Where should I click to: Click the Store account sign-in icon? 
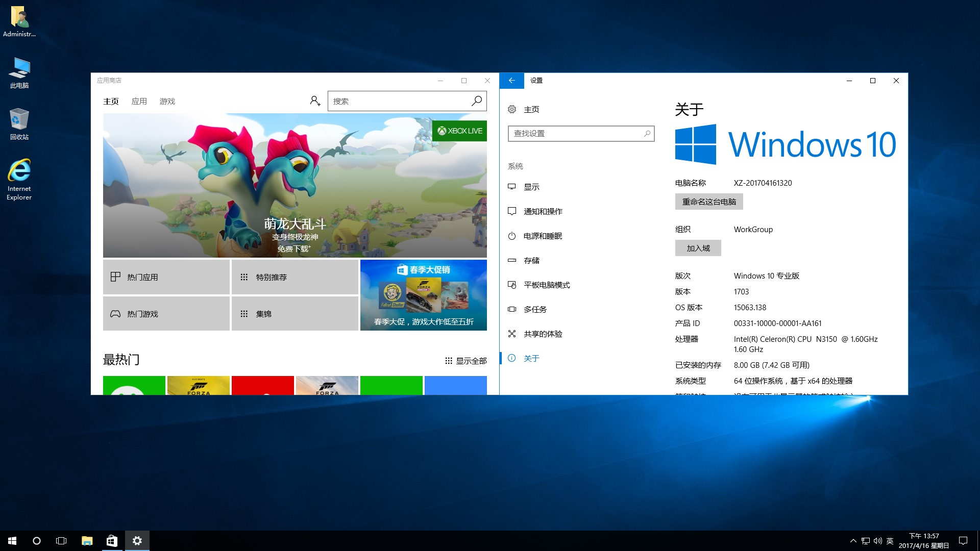[x=315, y=101]
